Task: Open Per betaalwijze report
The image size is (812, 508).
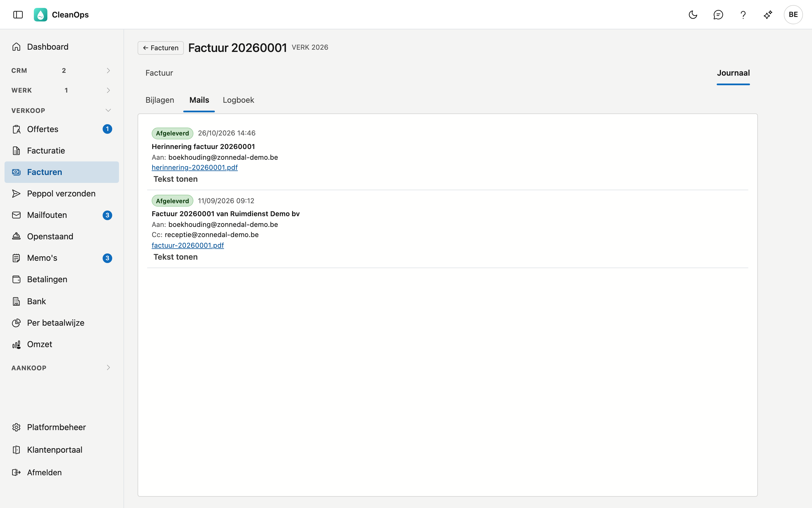Action: (62, 323)
